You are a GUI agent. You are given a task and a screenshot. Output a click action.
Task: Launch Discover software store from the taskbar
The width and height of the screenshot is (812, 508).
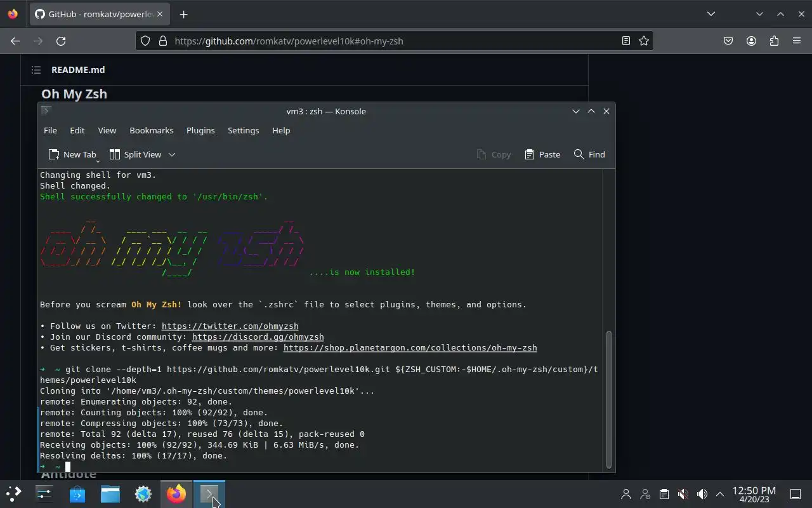[77, 493]
